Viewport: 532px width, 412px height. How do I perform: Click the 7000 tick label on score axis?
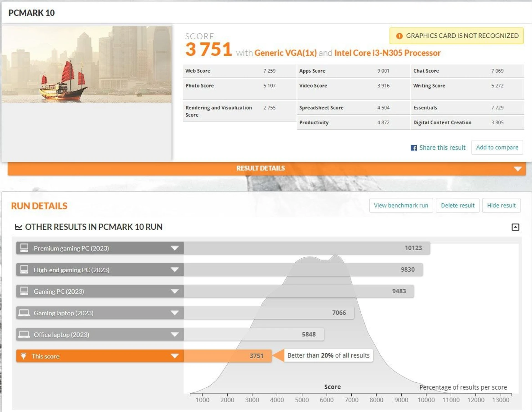pyautogui.click(x=351, y=400)
